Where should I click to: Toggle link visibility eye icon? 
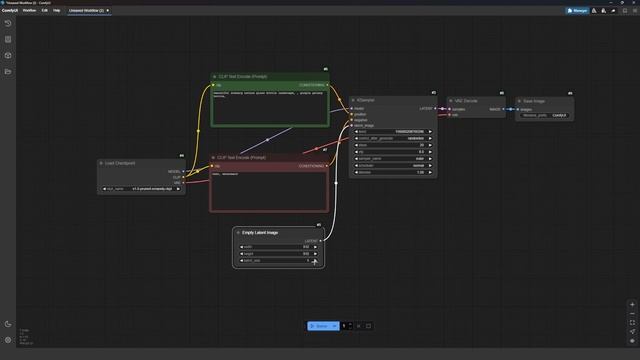632,340
